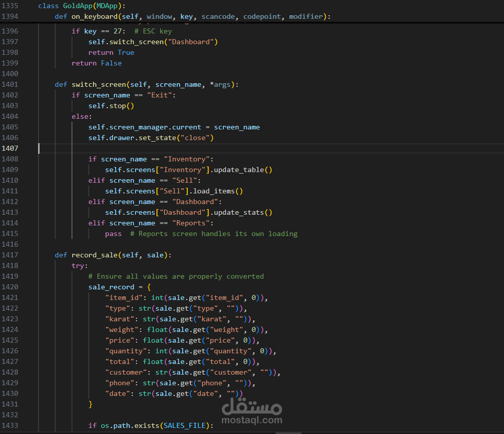504x434 pixels.
Task: Jump to sticky header def on_keyboard
Action: tap(192, 16)
